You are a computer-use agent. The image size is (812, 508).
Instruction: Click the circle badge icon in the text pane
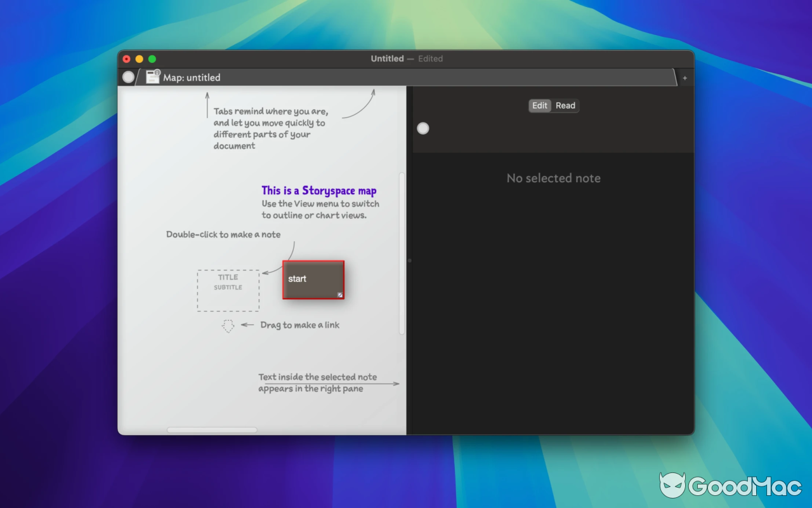pyautogui.click(x=423, y=128)
